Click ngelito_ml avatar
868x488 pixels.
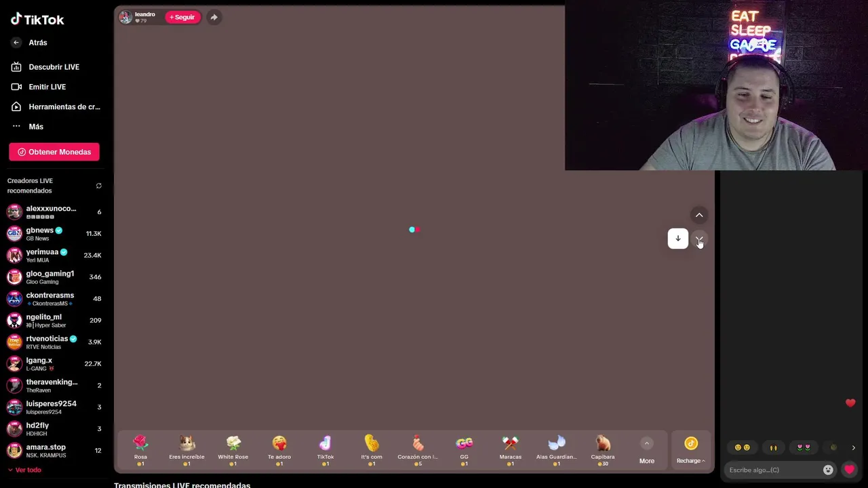(14, 321)
